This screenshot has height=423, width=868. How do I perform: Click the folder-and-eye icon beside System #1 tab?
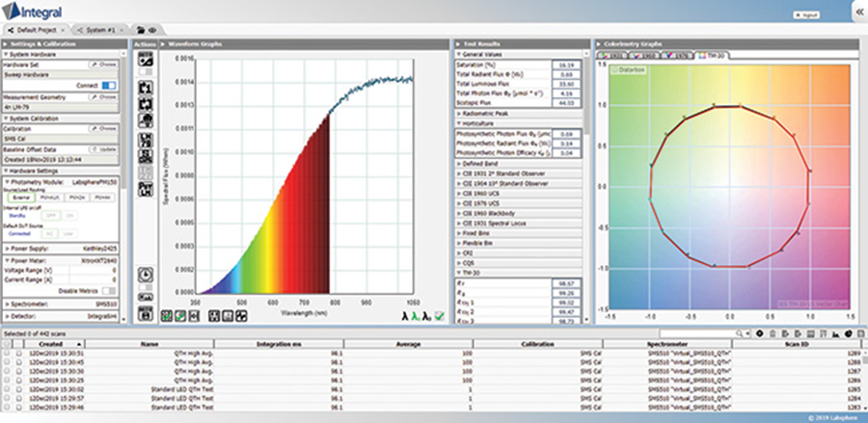[147, 29]
